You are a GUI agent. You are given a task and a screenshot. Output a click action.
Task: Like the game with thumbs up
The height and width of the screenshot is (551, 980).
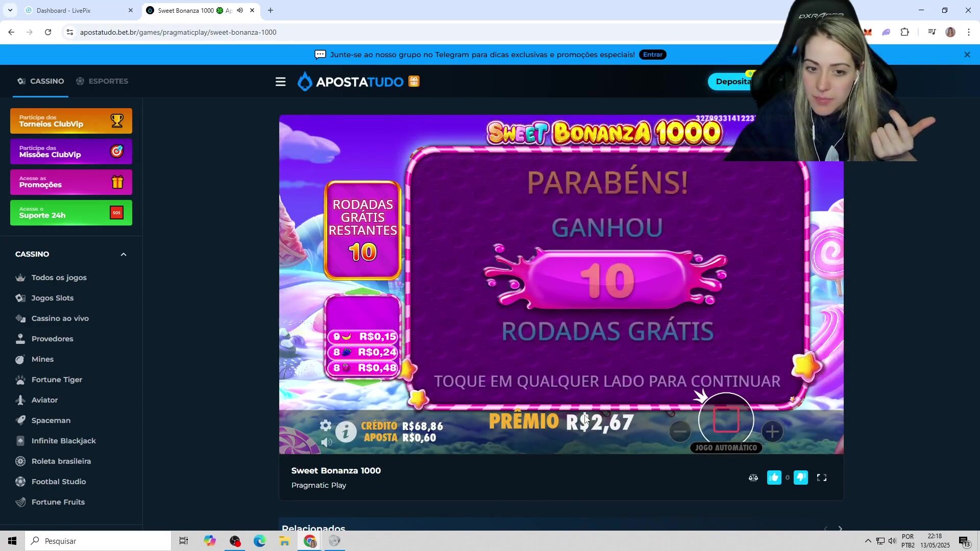(774, 478)
